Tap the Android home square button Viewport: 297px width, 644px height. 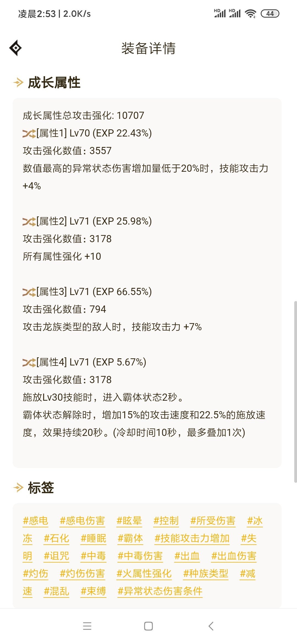coord(148,626)
